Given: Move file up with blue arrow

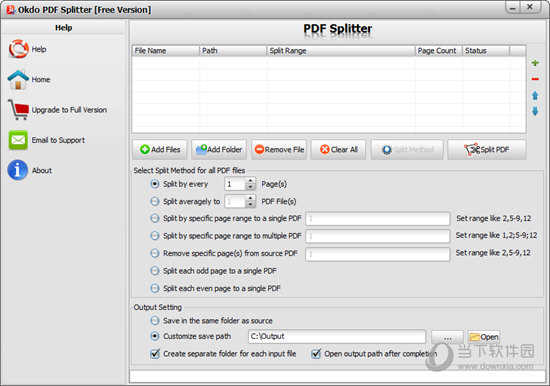Looking at the screenshot, I should point(535,95).
